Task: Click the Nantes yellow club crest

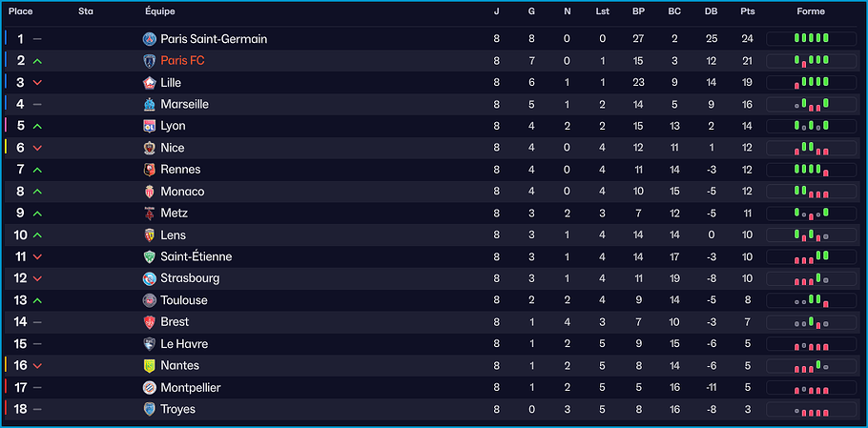Action: pos(150,365)
